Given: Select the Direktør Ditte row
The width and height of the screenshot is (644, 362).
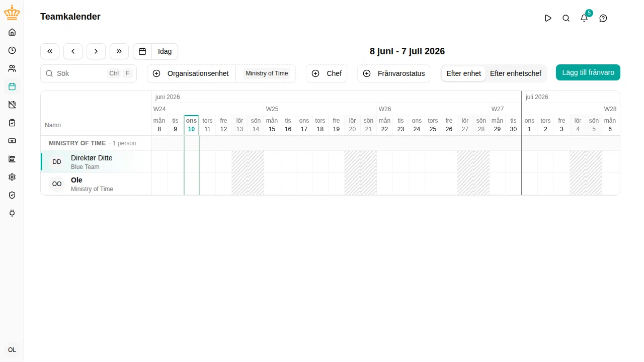Looking at the screenshot, I should pyautogui.click(x=96, y=162).
